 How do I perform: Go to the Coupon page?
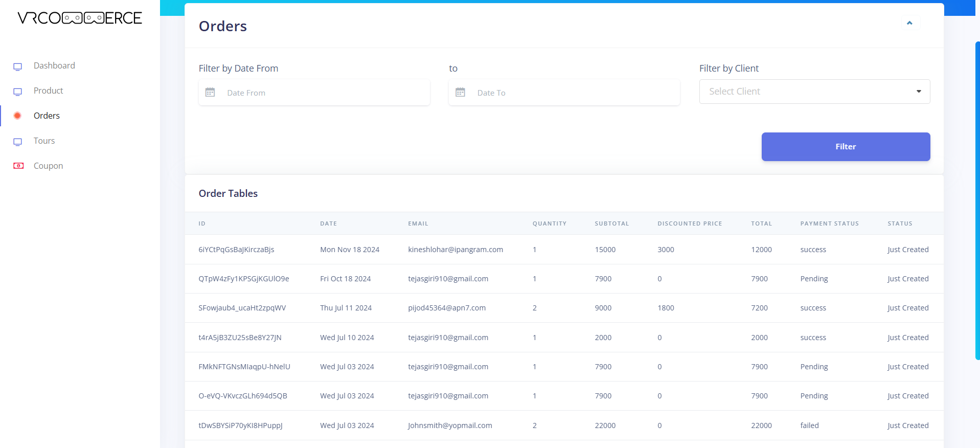48,166
